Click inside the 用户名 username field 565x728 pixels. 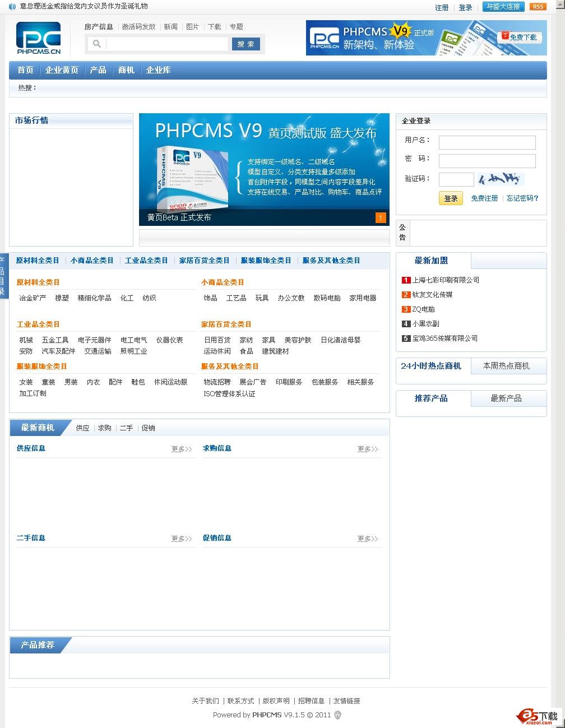tap(487, 142)
